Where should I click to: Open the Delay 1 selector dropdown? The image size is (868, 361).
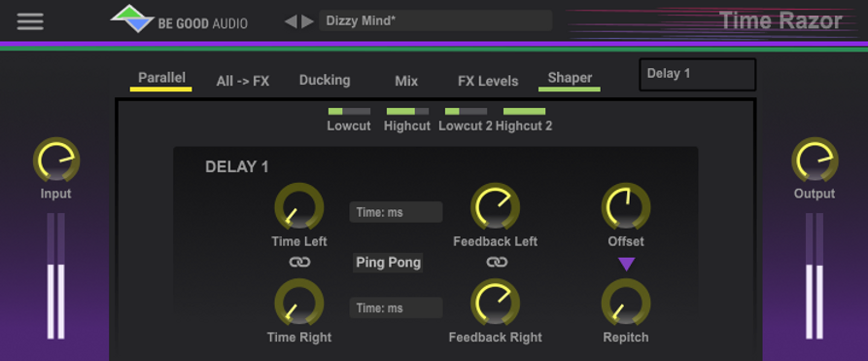point(698,74)
